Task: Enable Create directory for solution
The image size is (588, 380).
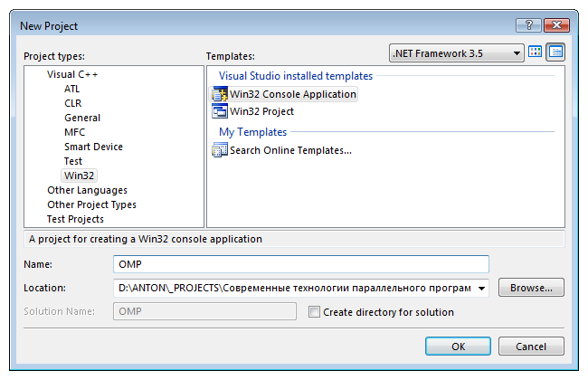Action: (314, 312)
